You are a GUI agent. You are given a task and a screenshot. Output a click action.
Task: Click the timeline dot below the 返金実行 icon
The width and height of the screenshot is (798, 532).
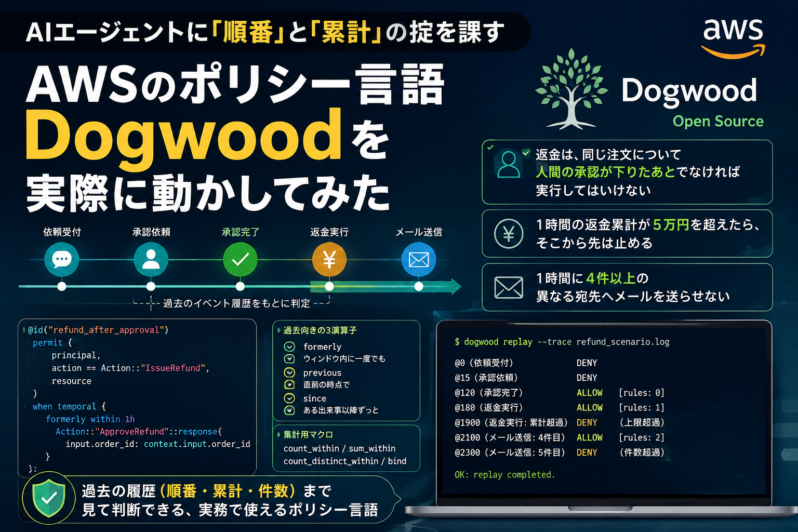pos(329,286)
